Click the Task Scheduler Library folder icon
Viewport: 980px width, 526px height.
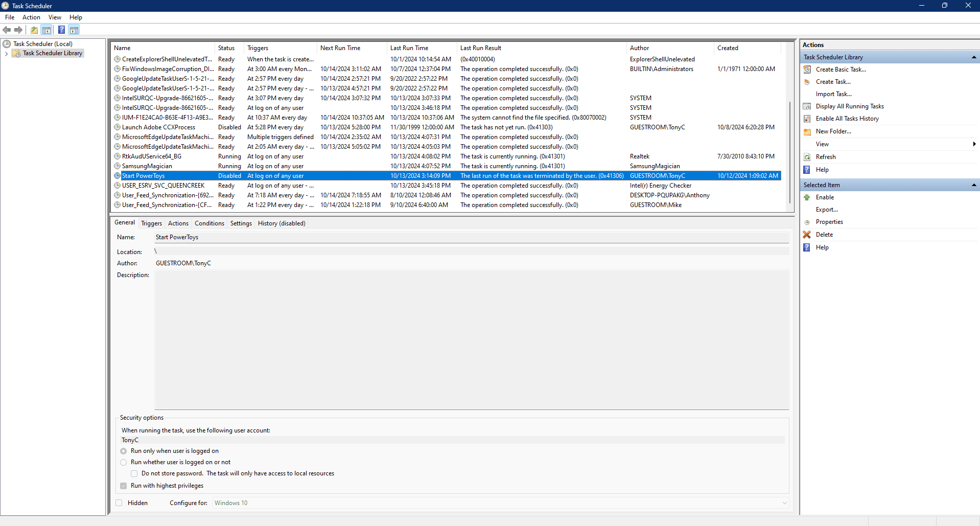(x=16, y=53)
